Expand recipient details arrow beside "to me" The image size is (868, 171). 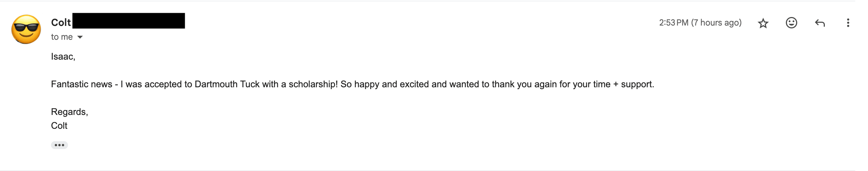[x=80, y=37]
